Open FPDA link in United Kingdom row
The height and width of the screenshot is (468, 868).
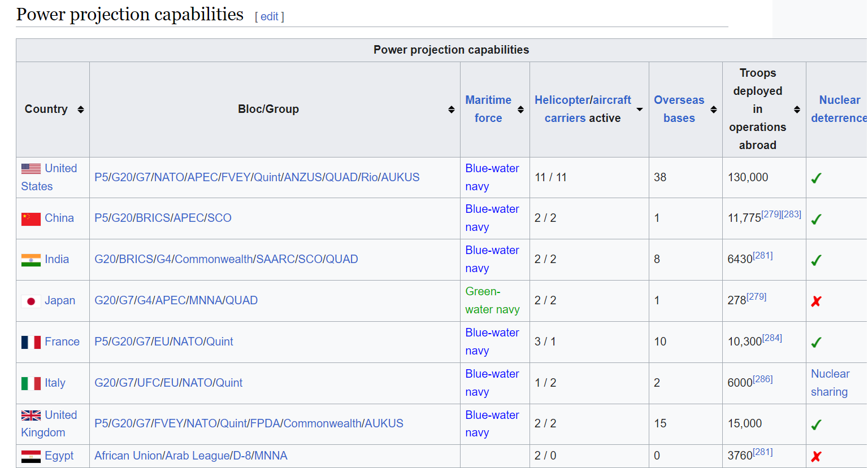265,423
